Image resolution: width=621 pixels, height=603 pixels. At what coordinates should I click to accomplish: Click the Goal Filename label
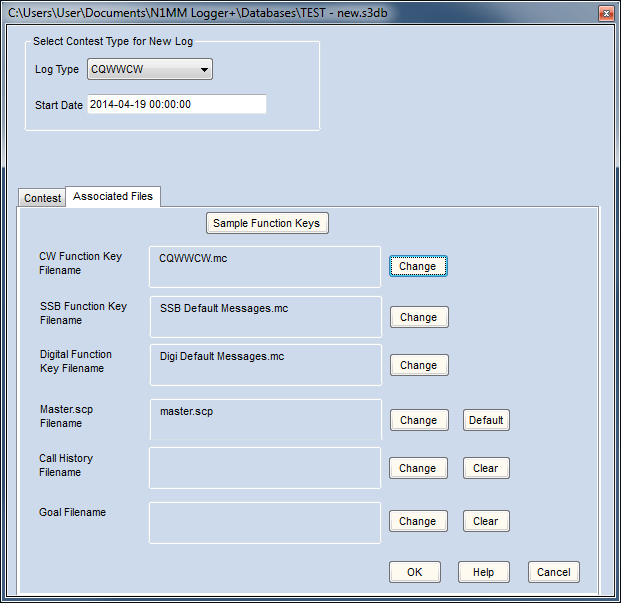[x=72, y=512]
